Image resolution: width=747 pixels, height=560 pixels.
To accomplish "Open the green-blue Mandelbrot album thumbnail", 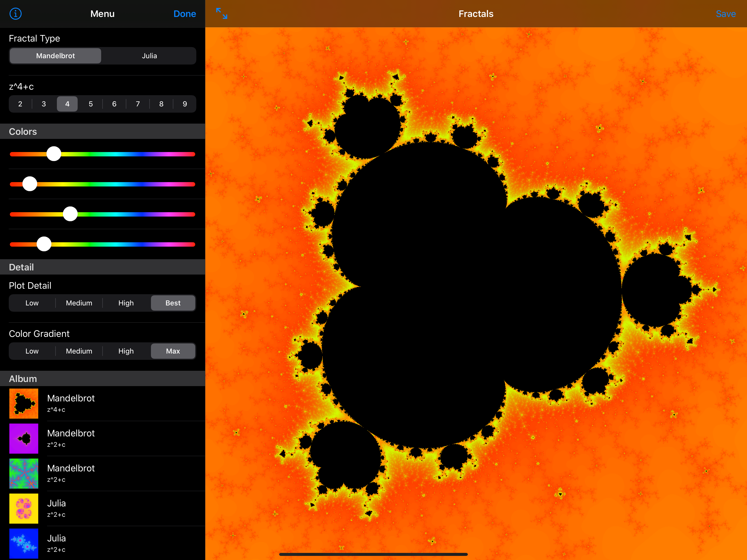I will (x=24, y=473).
